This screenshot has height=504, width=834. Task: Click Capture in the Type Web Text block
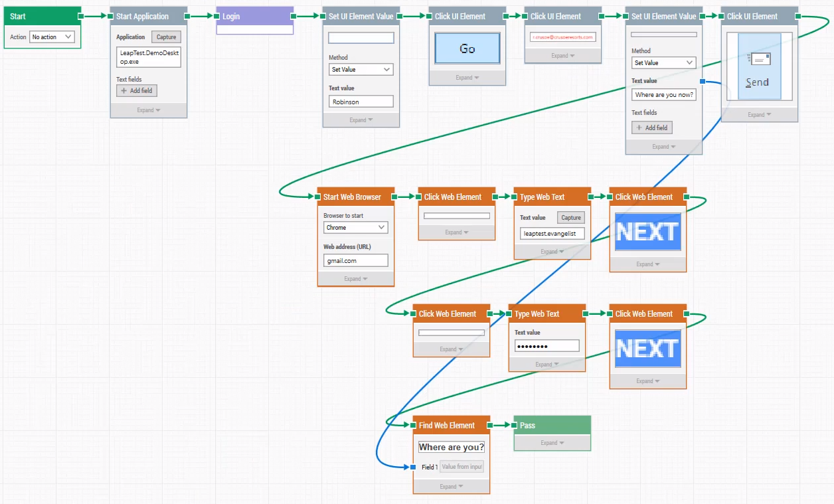(571, 218)
